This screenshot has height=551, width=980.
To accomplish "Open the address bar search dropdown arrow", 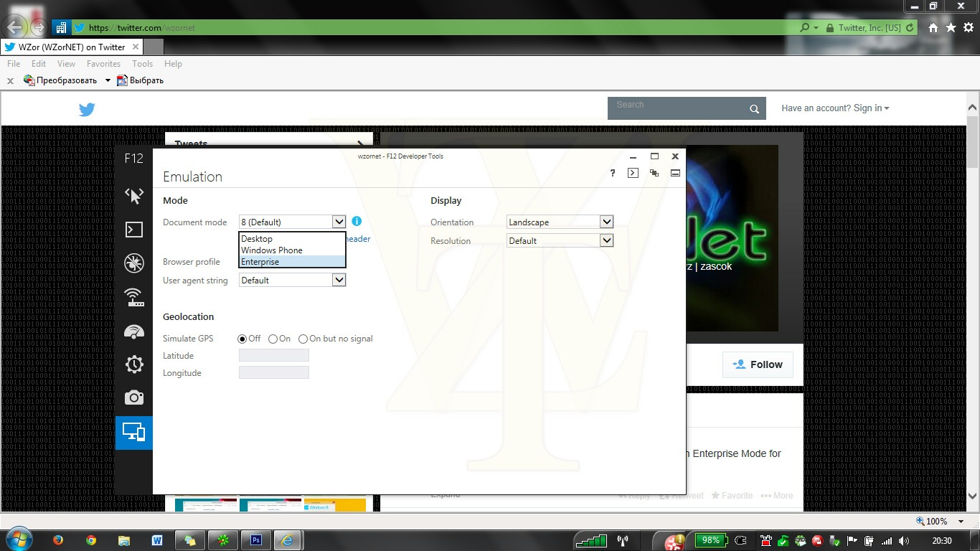I will pyautogui.click(x=816, y=28).
